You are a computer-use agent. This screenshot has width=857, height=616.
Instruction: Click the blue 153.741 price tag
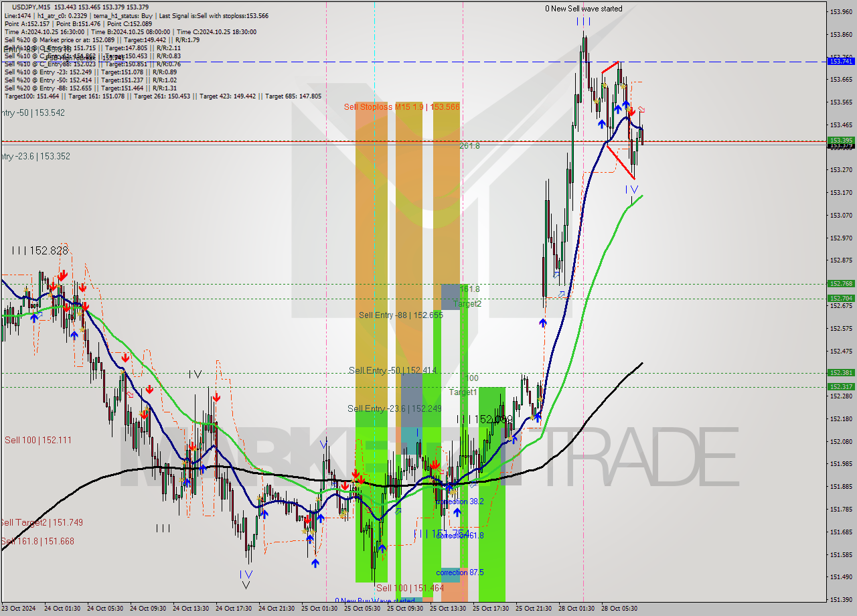(x=841, y=61)
